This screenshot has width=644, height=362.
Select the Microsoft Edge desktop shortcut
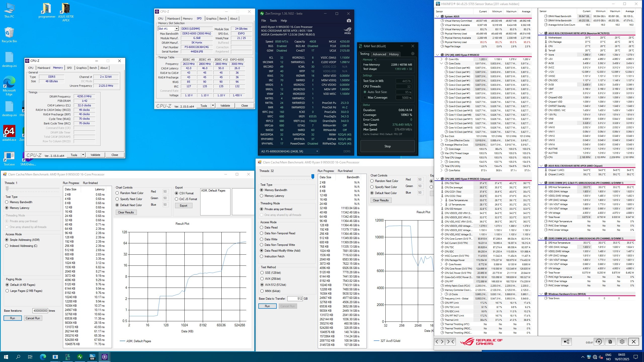(x=9, y=85)
